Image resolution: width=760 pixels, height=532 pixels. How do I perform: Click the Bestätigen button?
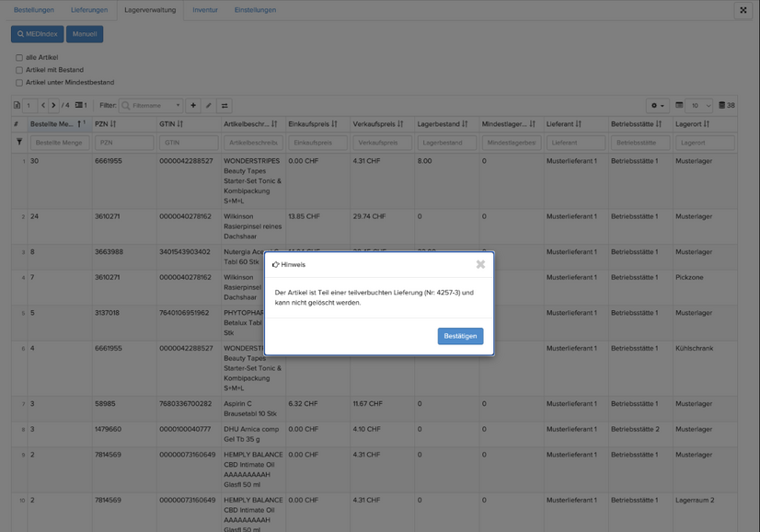(460, 336)
